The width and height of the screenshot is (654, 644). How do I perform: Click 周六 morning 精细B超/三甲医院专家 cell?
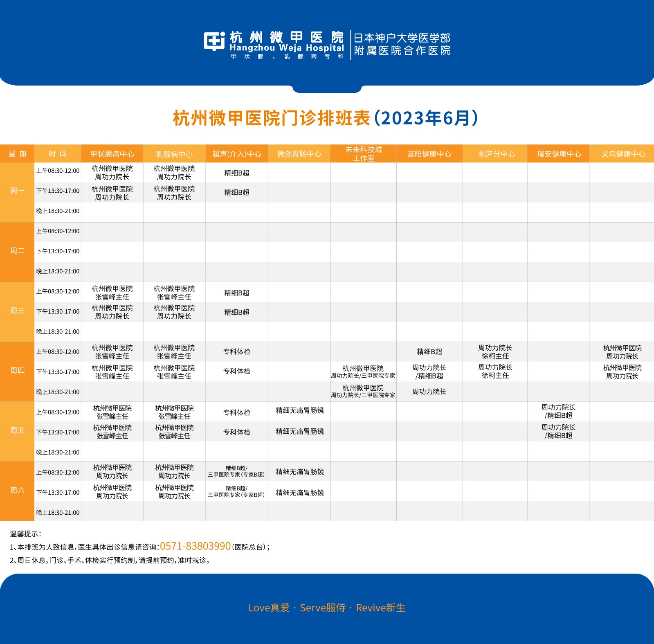[236, 471]
